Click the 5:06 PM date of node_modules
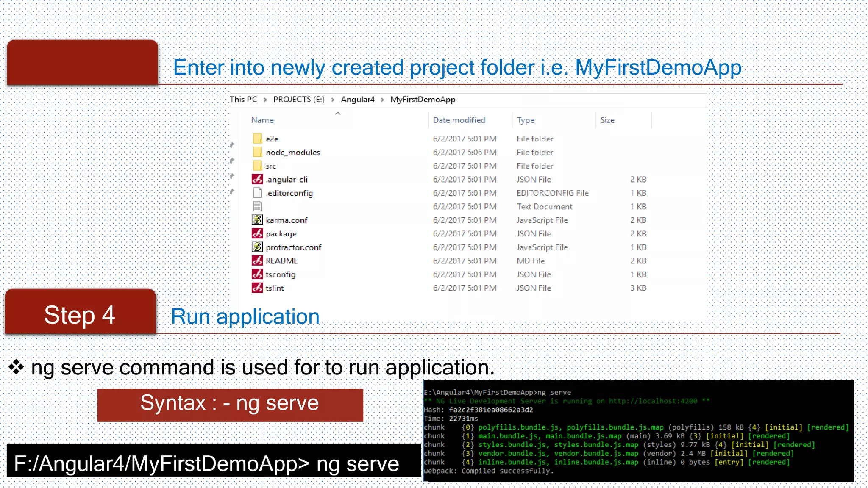The image size is (868, 488). click(465, 152)
